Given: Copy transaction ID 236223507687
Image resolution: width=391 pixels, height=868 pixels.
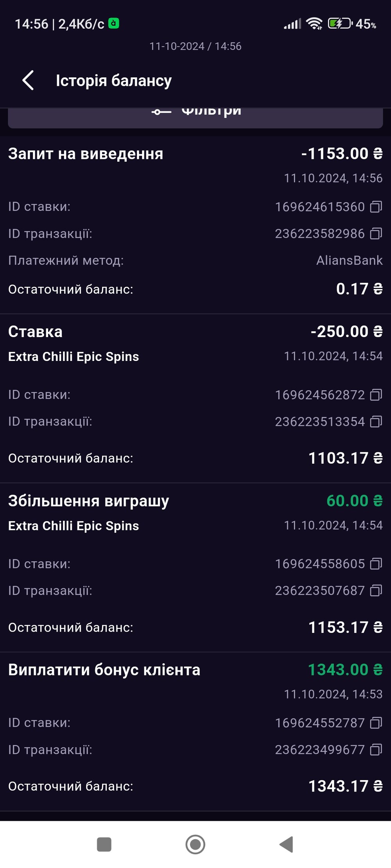Looking at the screenshot, I should click(x=376, y=591).
